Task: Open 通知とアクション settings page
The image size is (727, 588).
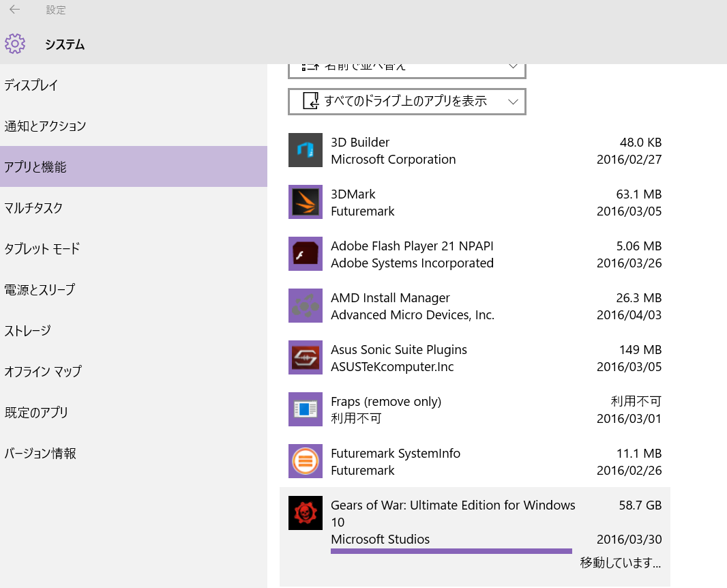Action: tap(134, 126)
